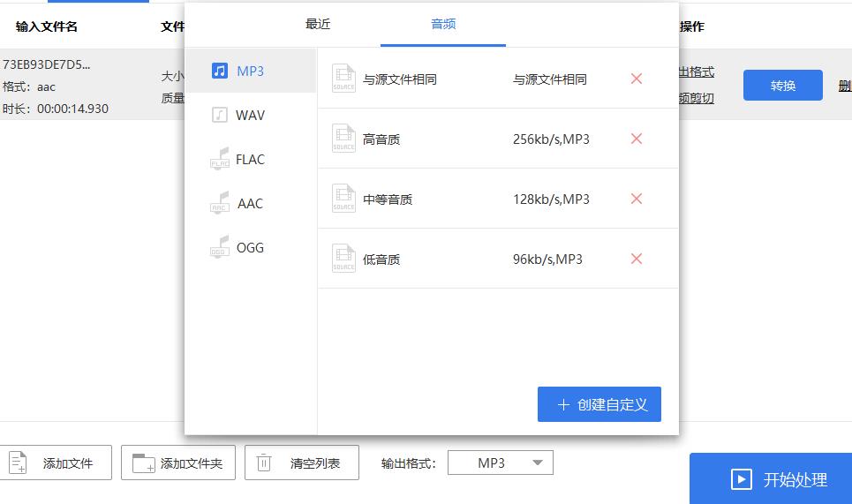Click the 创建自定义 button

(x=599, y=404)
